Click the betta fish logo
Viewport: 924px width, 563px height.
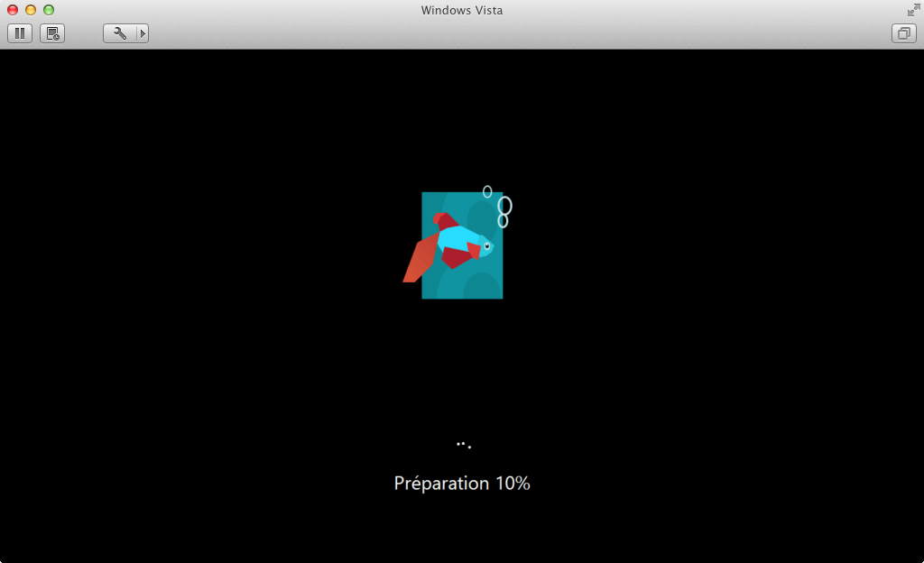457,243
